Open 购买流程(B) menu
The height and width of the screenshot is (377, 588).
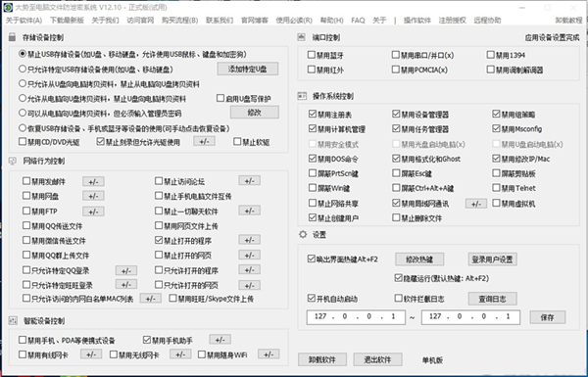point(180,21)
